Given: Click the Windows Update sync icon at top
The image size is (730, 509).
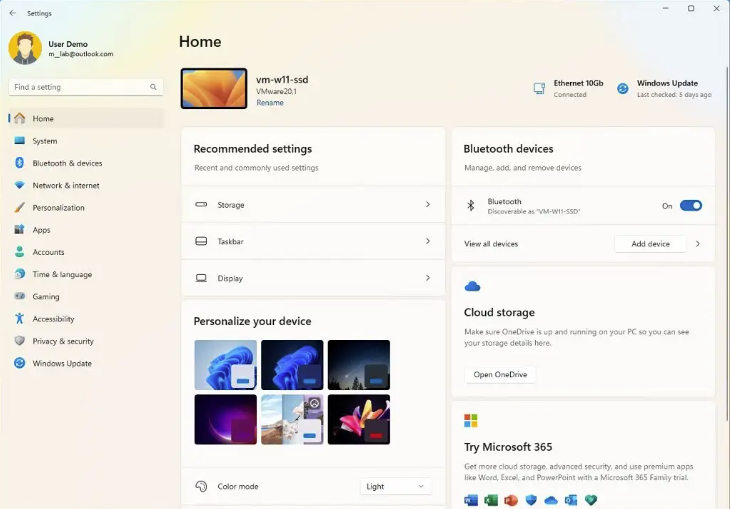Looking at the screenshot, I should 622,89.
